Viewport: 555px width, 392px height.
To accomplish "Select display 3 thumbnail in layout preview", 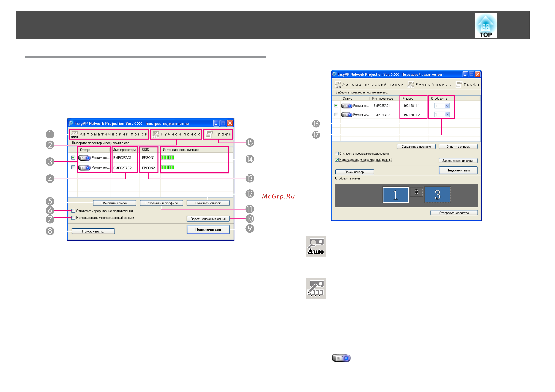I will [438, 195].
